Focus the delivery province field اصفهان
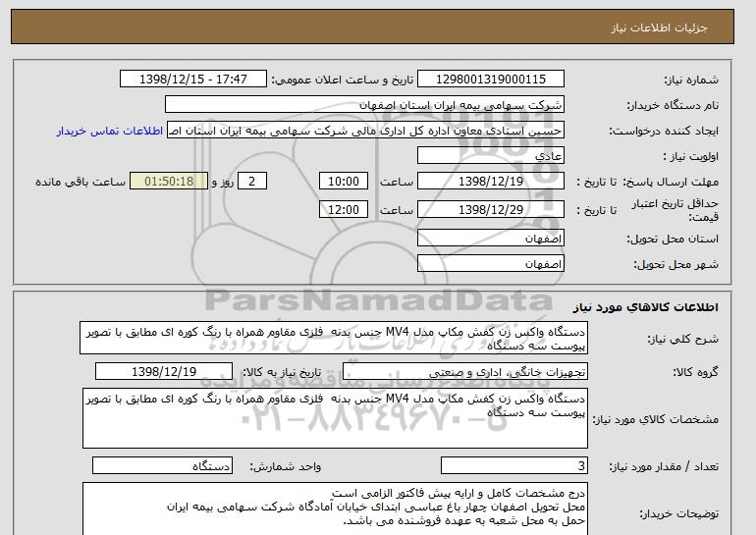756x535 pixels. (491, 239)
